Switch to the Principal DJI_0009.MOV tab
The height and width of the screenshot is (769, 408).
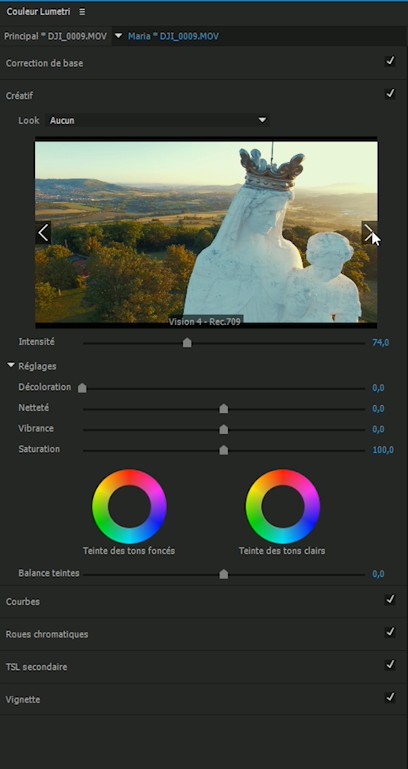click(x=55, y=36)
